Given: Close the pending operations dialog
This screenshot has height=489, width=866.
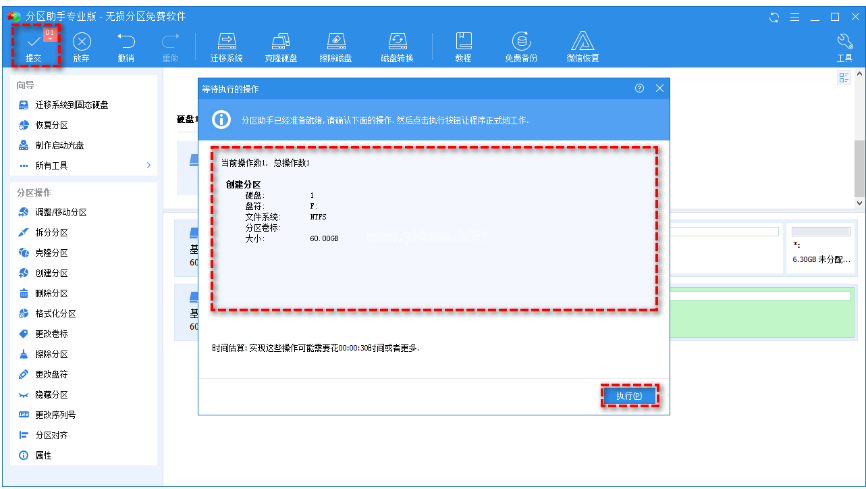Looking at the screenshot, I should click(x=660, y=88).
